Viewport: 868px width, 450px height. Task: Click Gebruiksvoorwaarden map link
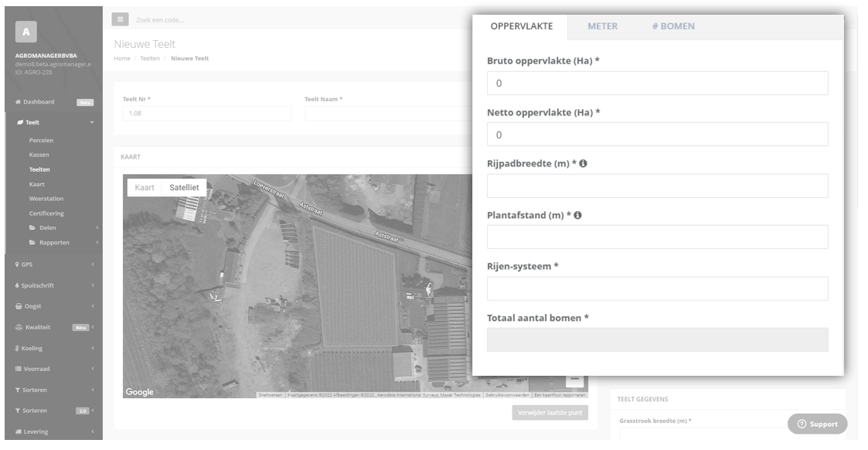(x=508, y=395)
